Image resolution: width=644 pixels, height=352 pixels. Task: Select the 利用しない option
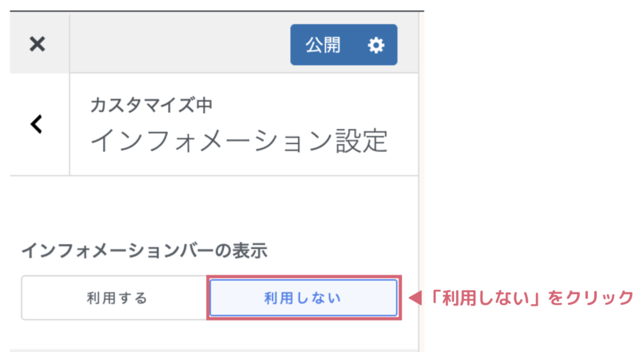(x=303, y=298)
